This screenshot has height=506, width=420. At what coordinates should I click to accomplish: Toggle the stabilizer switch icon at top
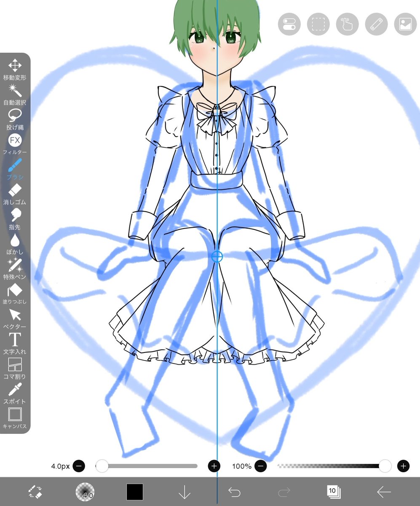[289, 24]
